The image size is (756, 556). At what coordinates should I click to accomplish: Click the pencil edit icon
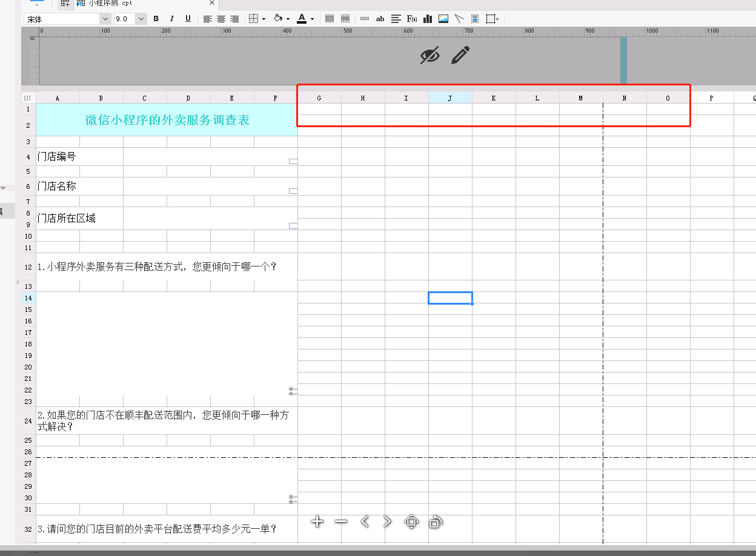[460, 55]
